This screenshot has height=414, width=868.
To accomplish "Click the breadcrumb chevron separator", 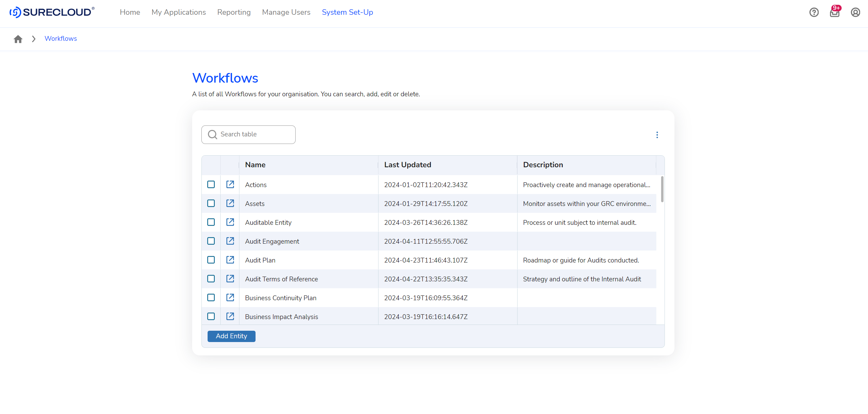I will pyautogui.click(x=33, y=39).
